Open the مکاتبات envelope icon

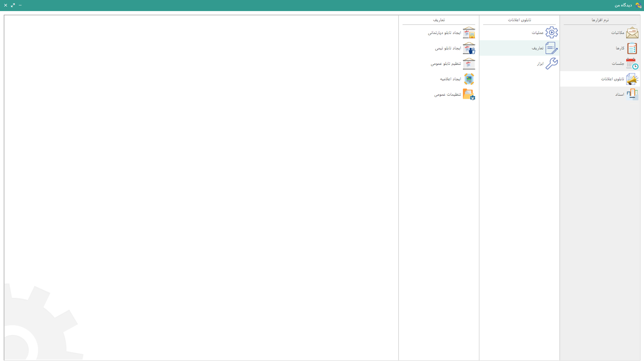coord(632,33)
